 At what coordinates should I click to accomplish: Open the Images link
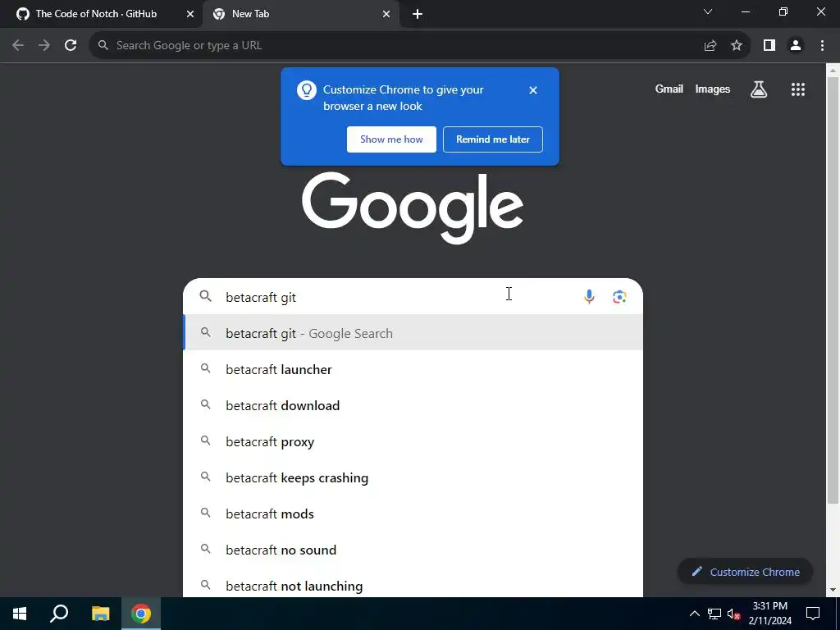pos(713,89)
